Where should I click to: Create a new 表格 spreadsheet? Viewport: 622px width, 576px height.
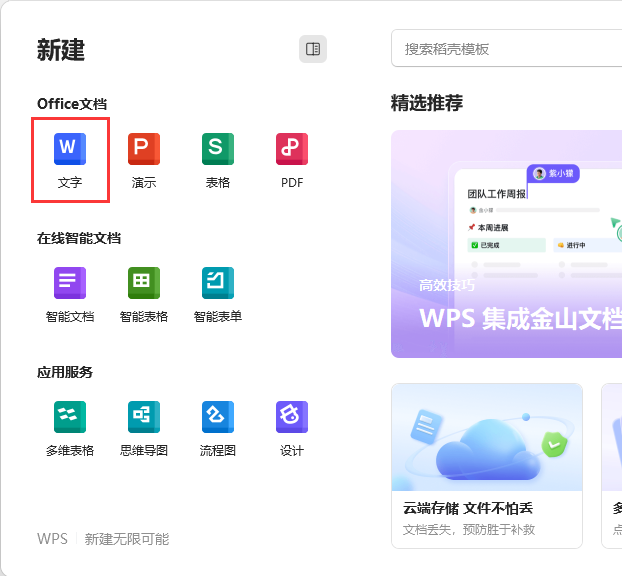click(218, 160)
